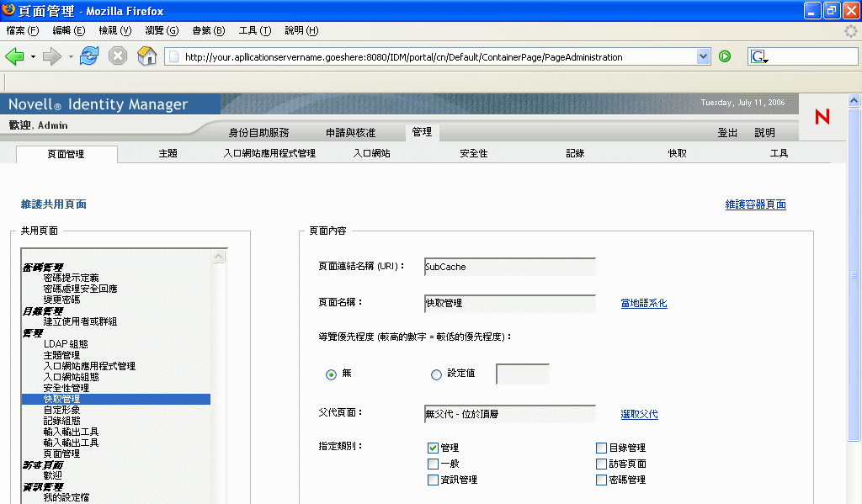Viewport: 862px width, 504px height.
Task: Check the 一般 category checkbox
Action: (x=434, y=464)
